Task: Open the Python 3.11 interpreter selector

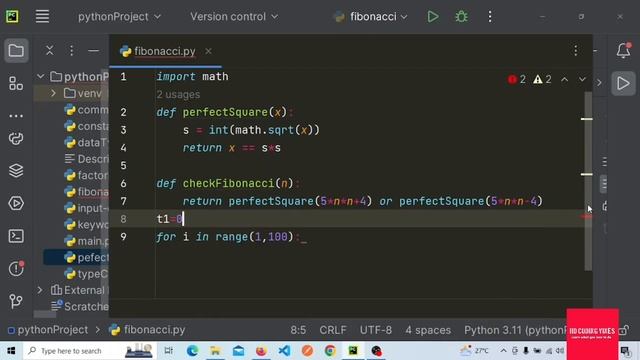Action: [515, 330]
